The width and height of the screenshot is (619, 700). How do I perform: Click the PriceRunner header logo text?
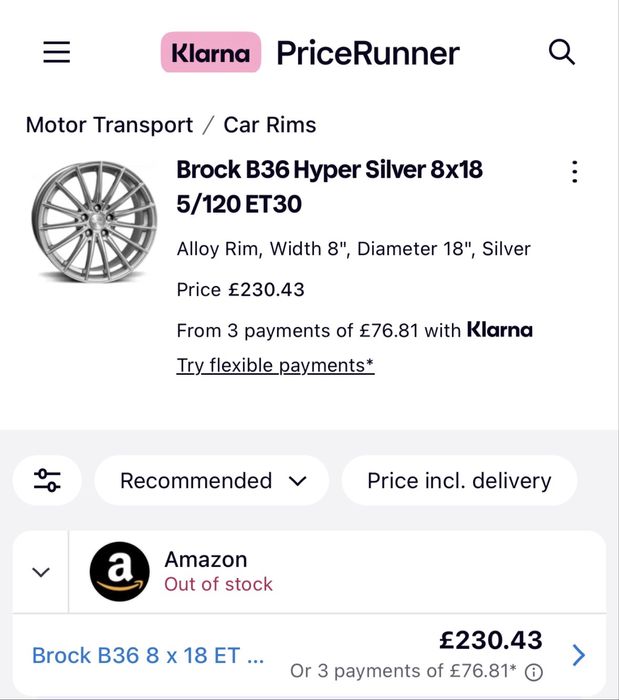tap(367, 52)
